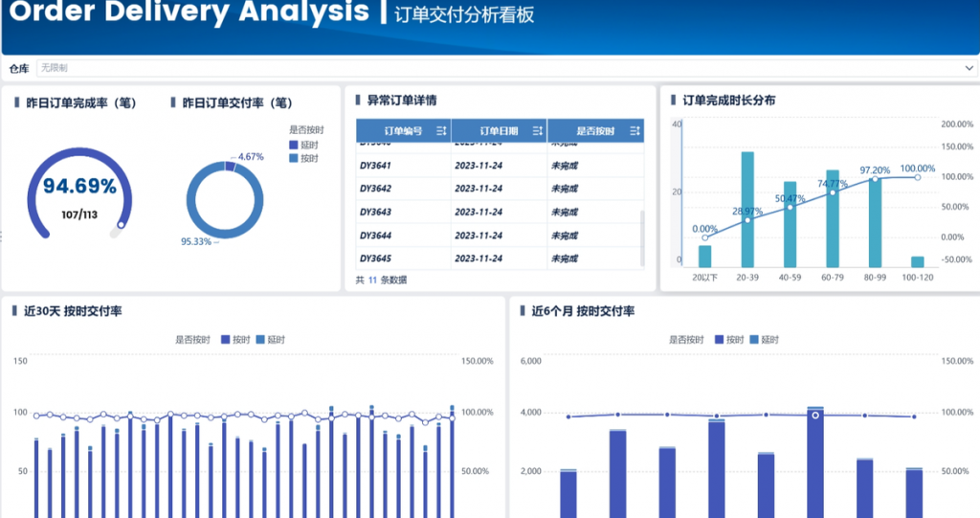The image size is (980, 518).
Task: Sort by the 是否按时 column sort icon
Action: pos(635,131)
